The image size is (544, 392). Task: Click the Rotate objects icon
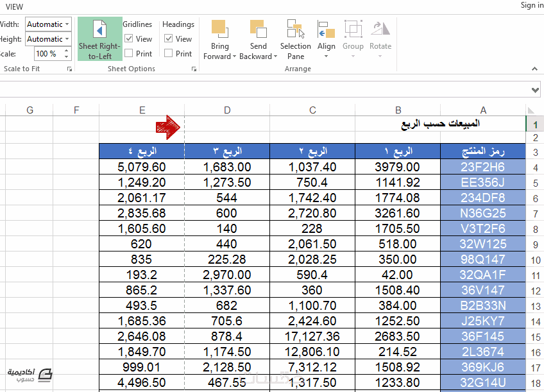pos(380,28)
